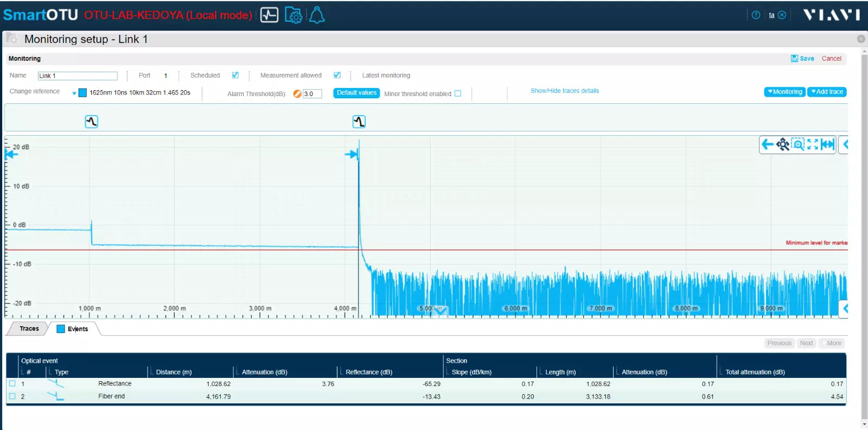Click the Default values button

click(x=356, y=93)
